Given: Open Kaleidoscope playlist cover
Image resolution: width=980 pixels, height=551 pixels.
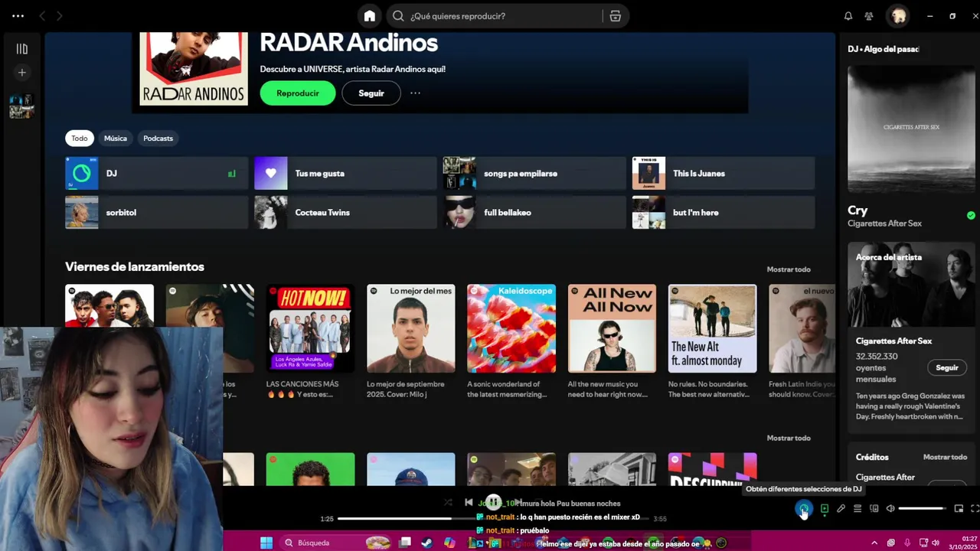Looking at the screenshot, I should [511, 329].
